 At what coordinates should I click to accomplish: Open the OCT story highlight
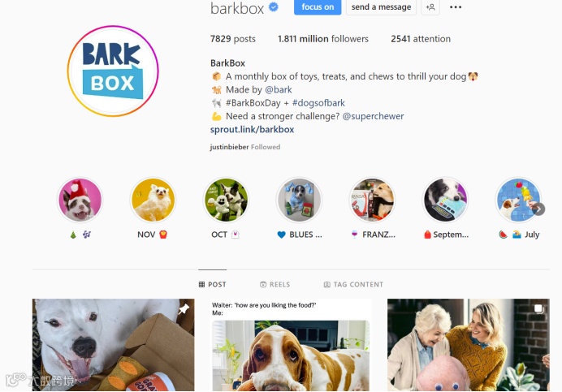(226, 200)
